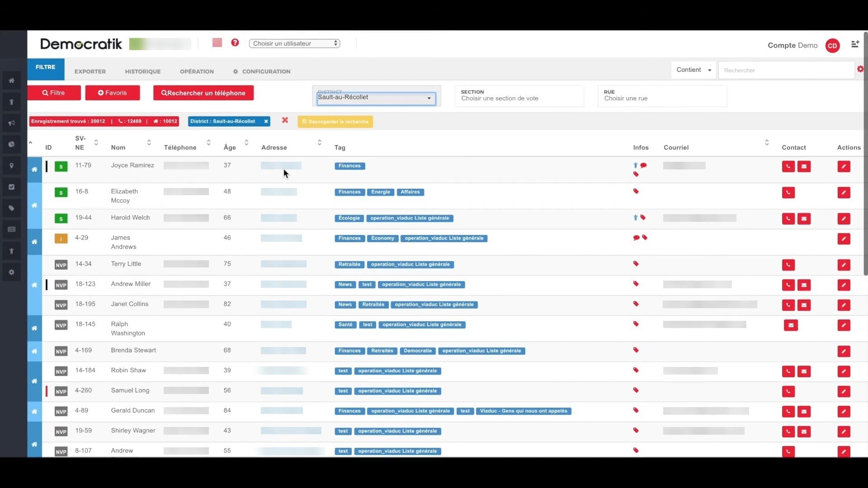
Task: Click the Energie tag on Elizabeth Mccoy
Action: (381, 192)
